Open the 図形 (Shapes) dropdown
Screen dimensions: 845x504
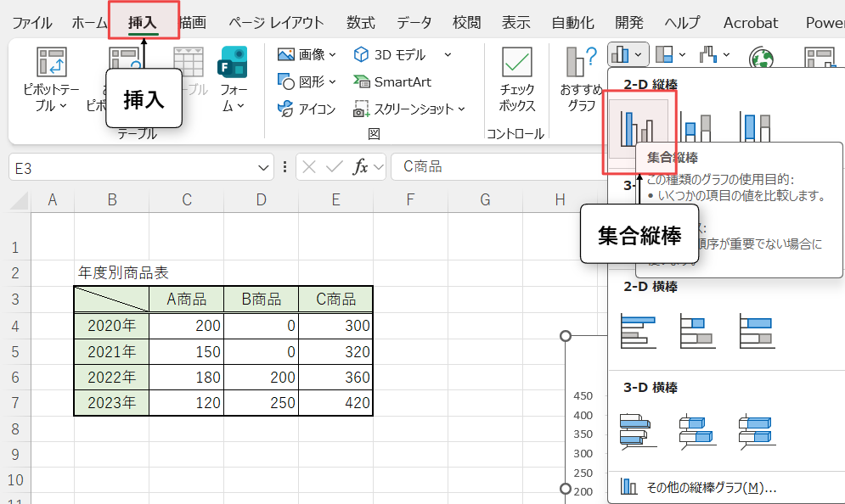332,82
